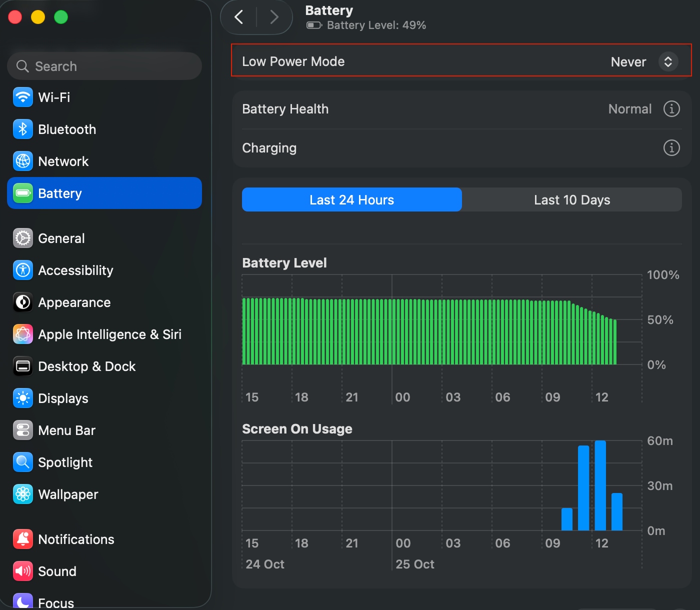Click the Search field
Screen dimensions: 700x610
point(104,66)
